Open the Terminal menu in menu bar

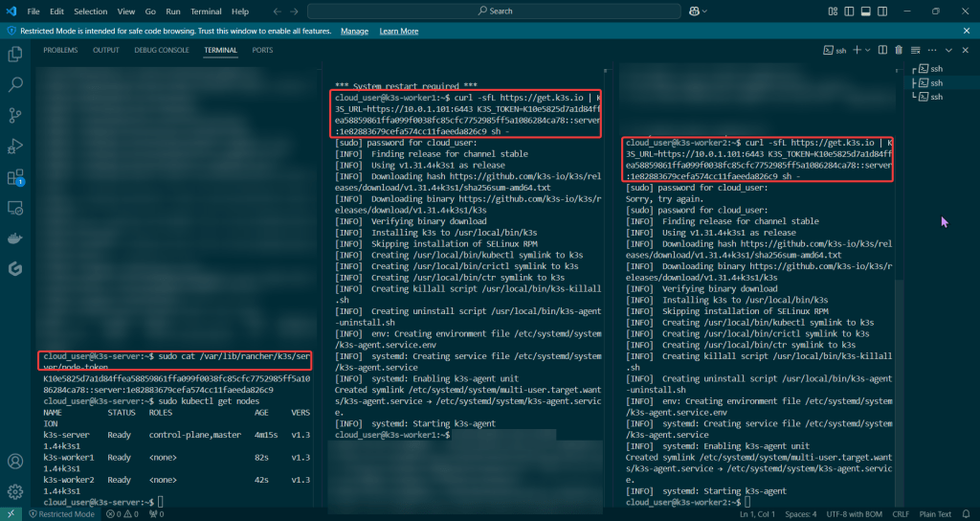pos(205,11)
